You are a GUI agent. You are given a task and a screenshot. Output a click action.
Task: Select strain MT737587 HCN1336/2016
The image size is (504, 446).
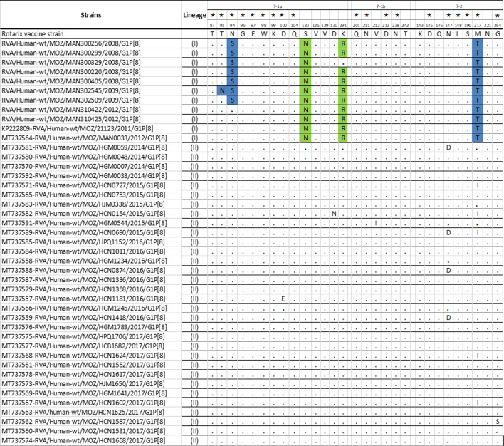coord(83,280)
